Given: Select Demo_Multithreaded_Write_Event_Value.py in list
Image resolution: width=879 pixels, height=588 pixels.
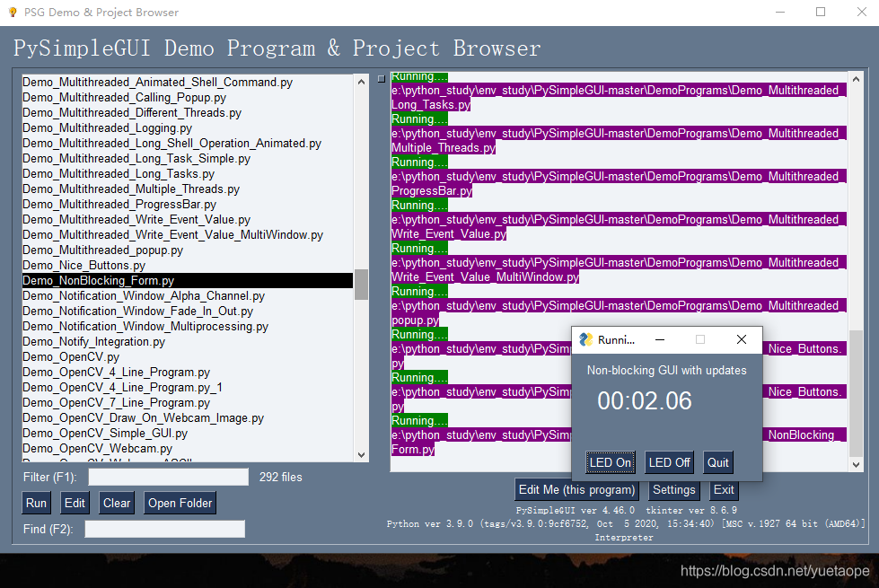Looking at the screenshot, I should [x=188, y=220].
